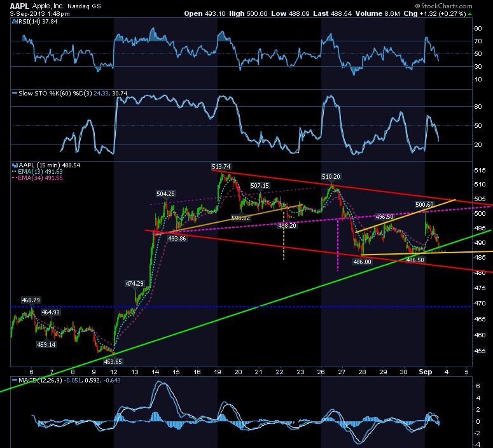
Task: Click the 510.20 price label
Action: [331, 177]
